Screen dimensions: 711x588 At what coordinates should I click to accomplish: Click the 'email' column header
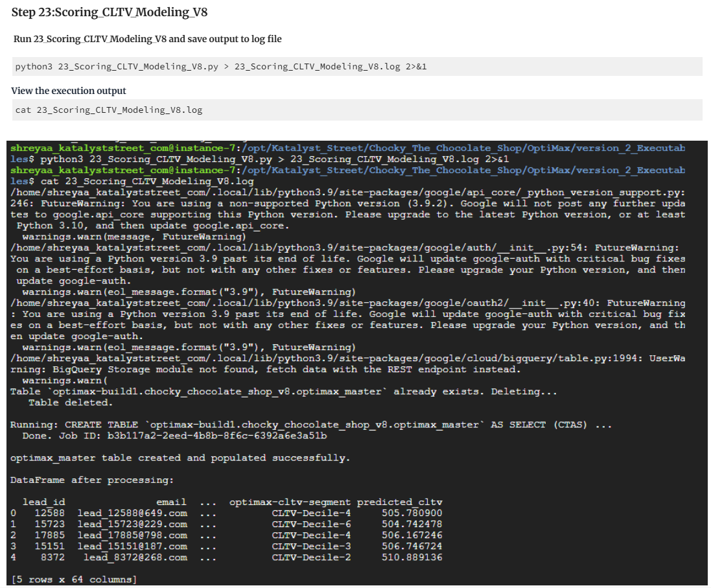[171, 502]
